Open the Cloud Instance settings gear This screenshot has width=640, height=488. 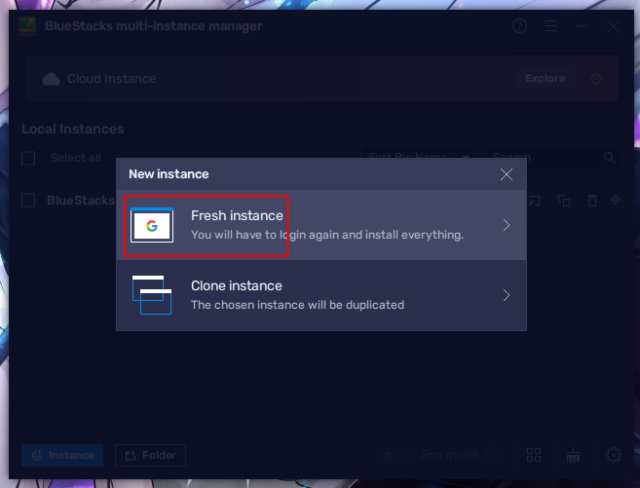(x=596, y=79)
